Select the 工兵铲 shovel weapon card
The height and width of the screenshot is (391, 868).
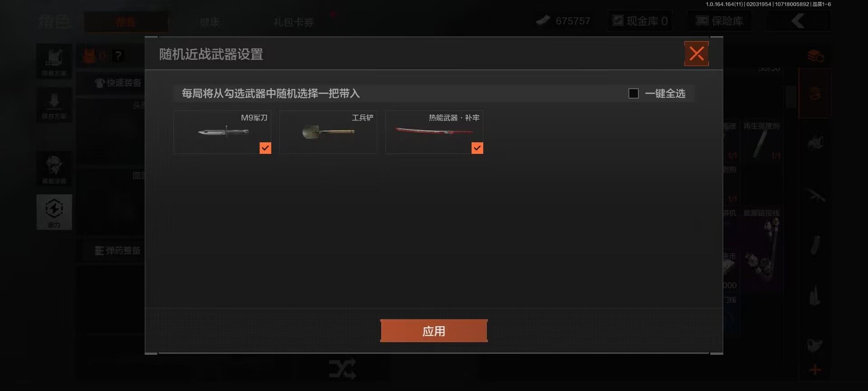(328, 132)
